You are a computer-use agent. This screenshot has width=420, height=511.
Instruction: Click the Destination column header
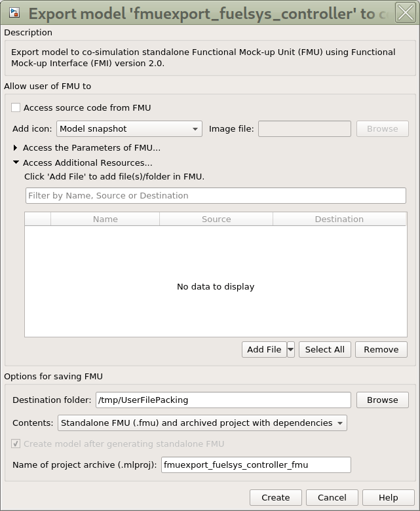click(x=339, y=219)
